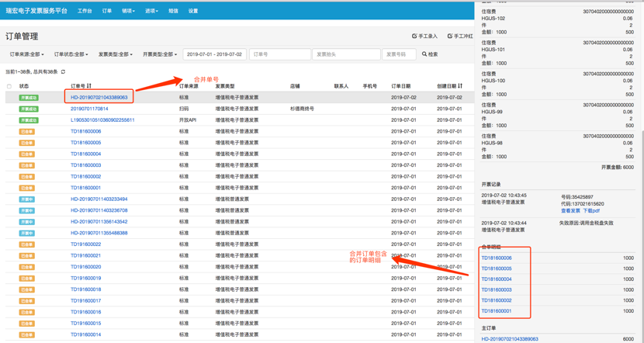Open TD181600005 in the 合单明细 panel list
Viewport: 644px width, 343px height.
[497, 269]
